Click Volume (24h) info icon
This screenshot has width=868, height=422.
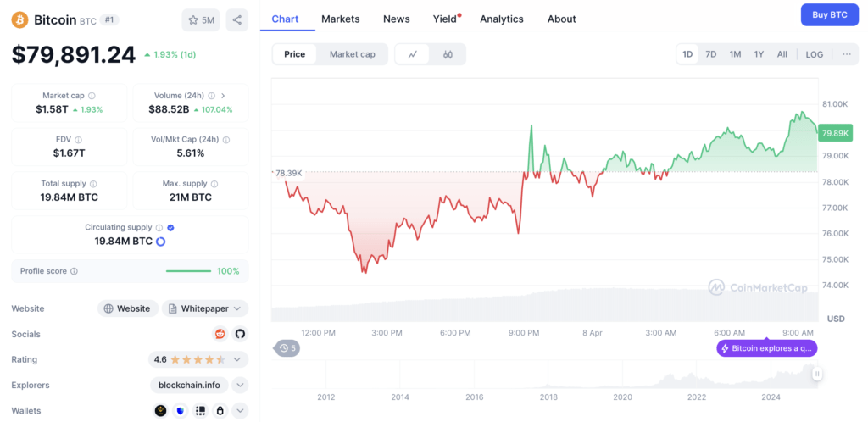click(212, 96)
